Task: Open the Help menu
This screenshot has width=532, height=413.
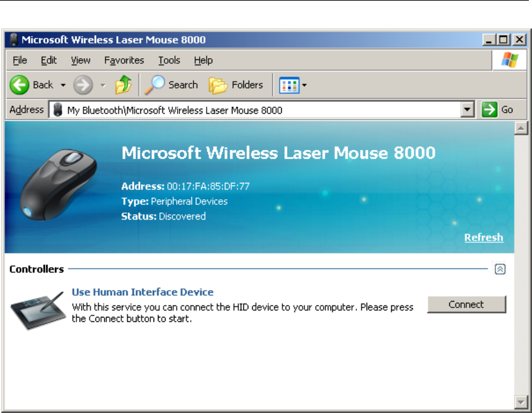Action: (x=203, y=60)
